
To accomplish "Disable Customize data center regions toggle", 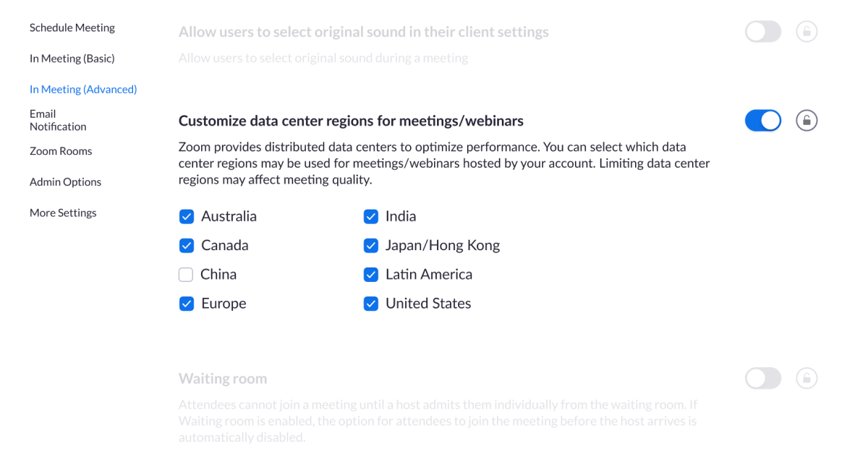I will pos(763,120).
